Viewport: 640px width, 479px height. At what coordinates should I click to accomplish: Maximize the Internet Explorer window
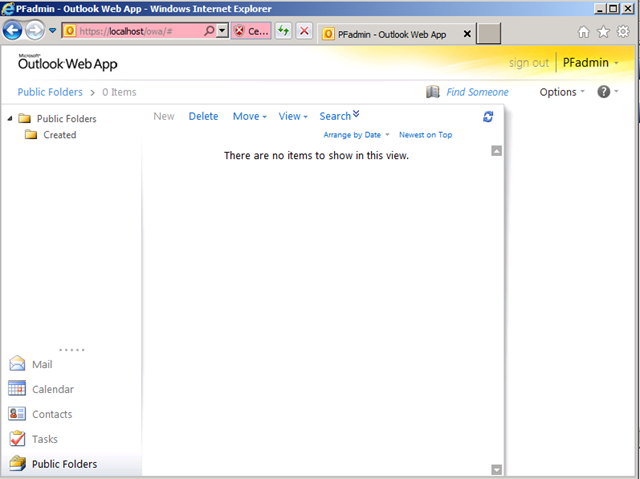(x=613, y=9)
